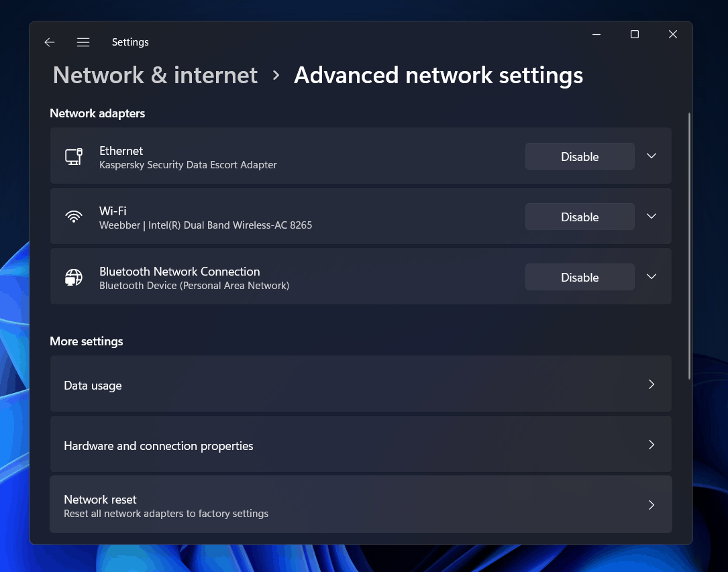Disable the Wi-Fi adapter
This screenshot has width=728, height=572.
pyautogui.click(x=580, y=217)
